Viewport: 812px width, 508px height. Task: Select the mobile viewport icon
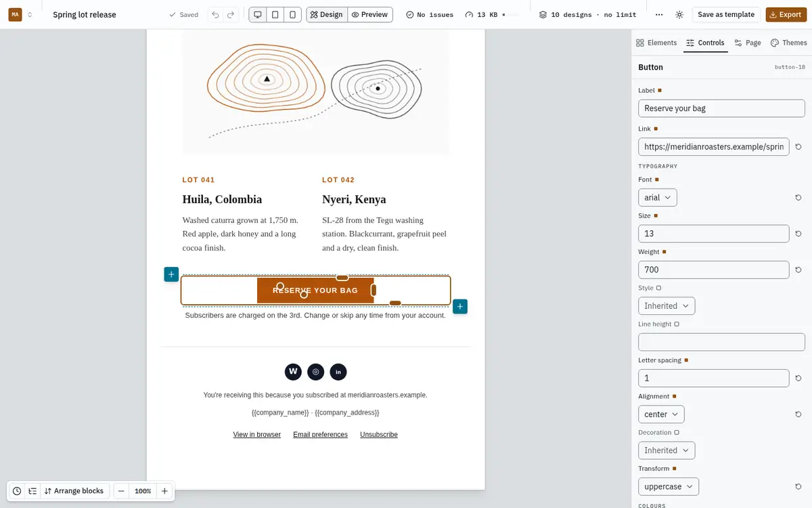(x=292, y=14)
